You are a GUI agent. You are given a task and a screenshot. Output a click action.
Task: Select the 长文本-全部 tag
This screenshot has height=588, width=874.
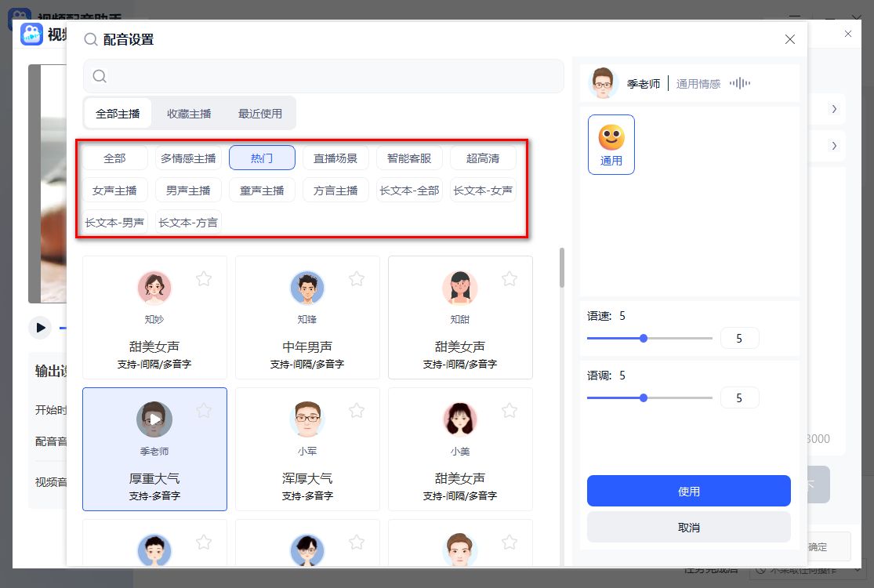(x=409, y=190)
